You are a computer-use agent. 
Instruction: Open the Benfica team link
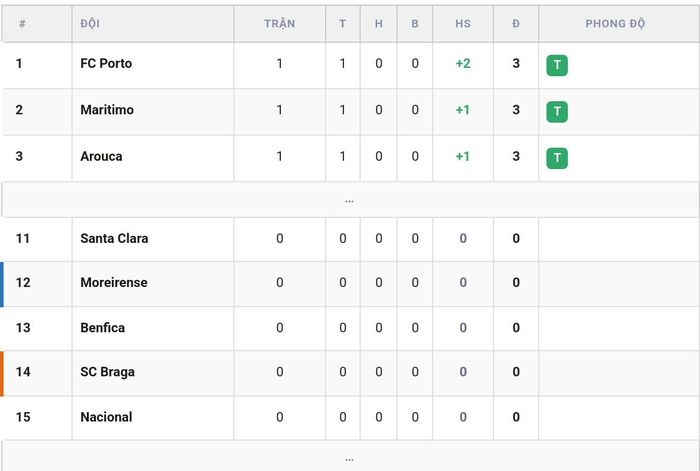[103, 328]
